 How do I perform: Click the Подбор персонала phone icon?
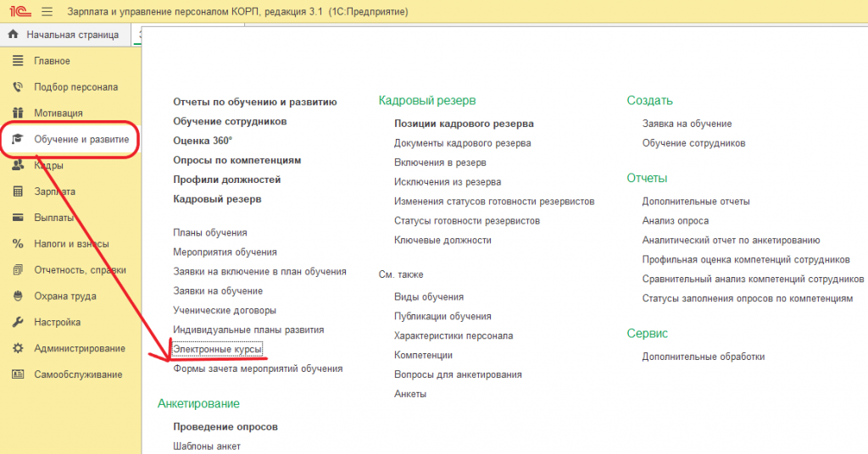18,86
